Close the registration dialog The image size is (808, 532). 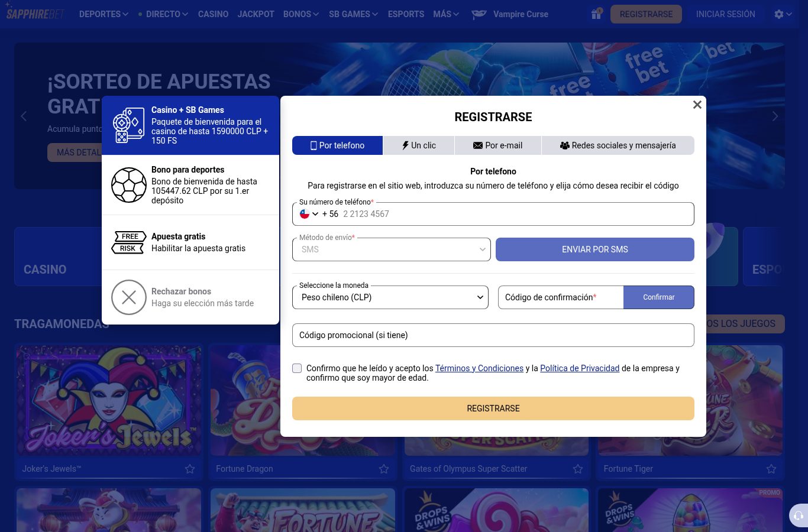coord(697,105)
